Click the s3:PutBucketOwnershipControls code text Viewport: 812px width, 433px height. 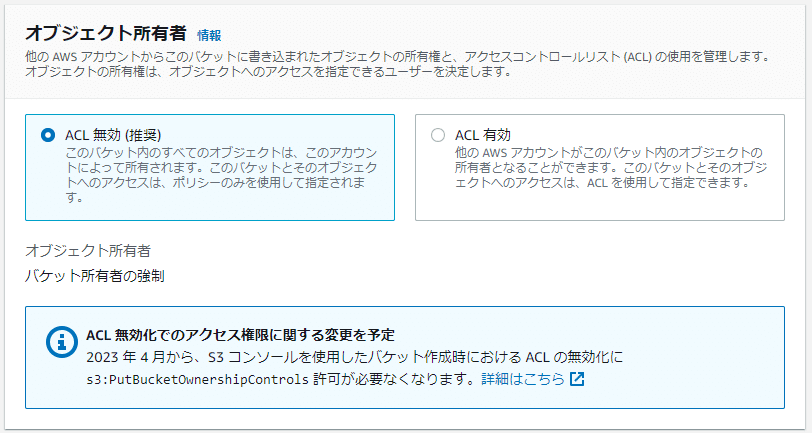[197, 379]
